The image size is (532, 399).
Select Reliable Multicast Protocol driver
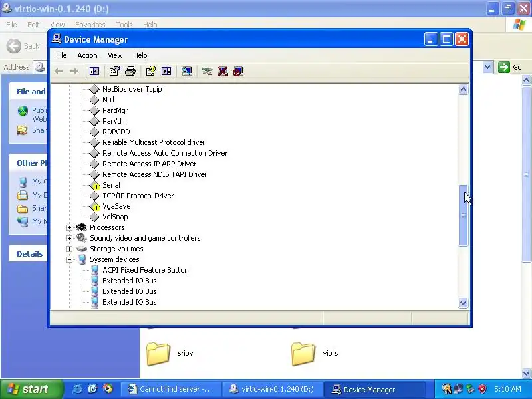[154, 142]
